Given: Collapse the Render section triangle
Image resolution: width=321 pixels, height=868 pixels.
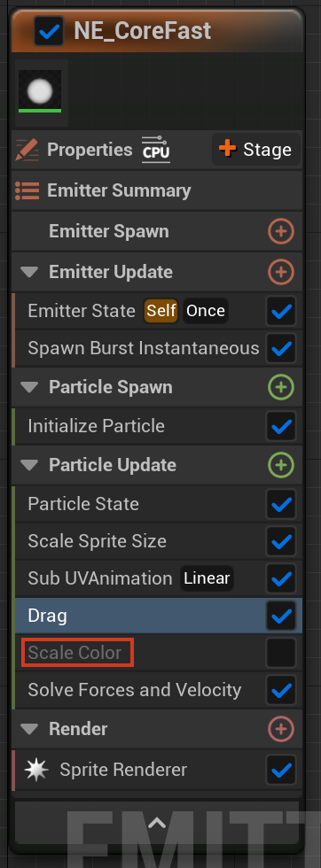Looking at the screenshot, I should click(29, 729).
